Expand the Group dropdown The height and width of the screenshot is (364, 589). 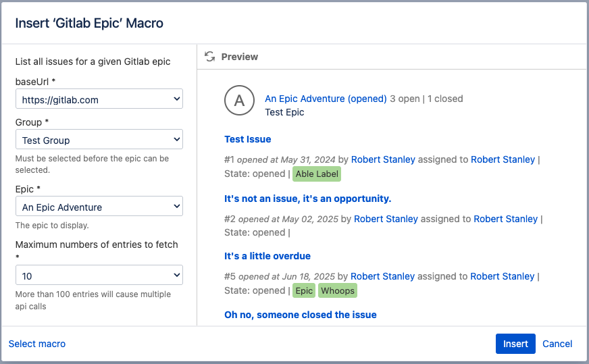coord(99,140)
